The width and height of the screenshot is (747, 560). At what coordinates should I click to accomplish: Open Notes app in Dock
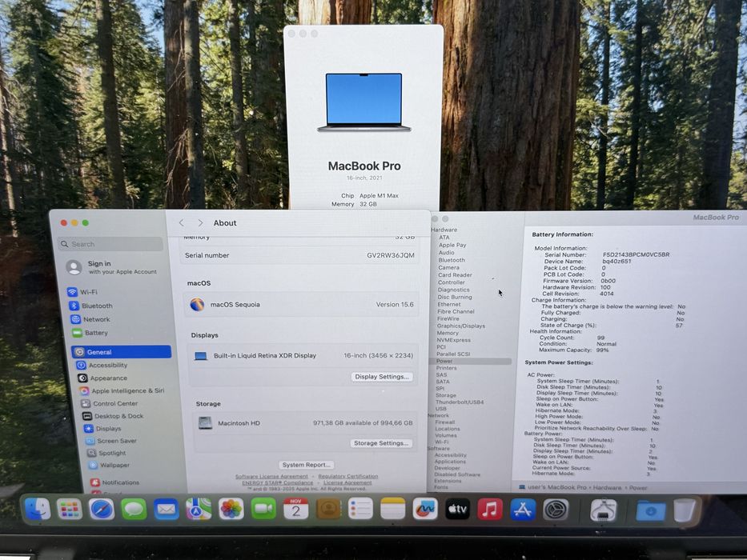coord(393,509)
